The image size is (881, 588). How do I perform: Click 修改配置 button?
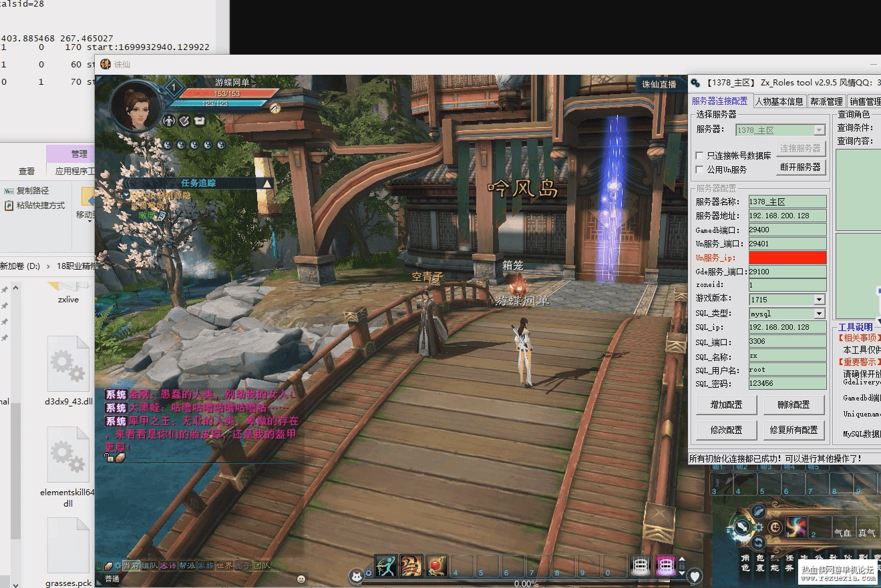[x=726, y=430]
